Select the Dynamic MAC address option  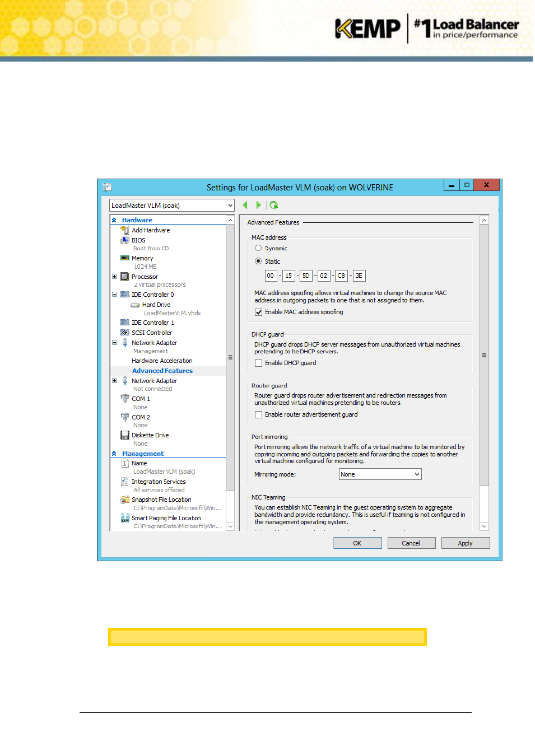point(258,248)
